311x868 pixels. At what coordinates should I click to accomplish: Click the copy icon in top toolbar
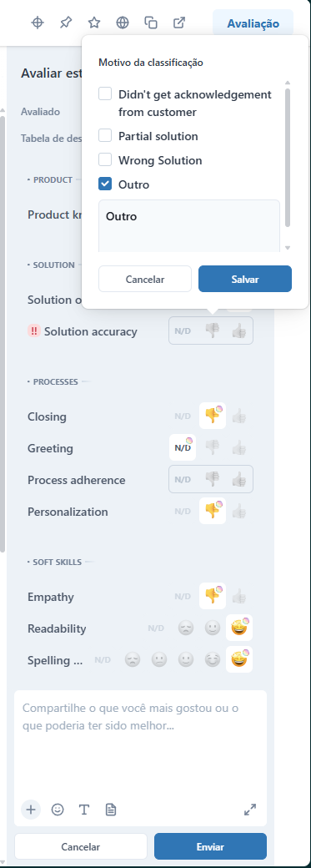151,23
